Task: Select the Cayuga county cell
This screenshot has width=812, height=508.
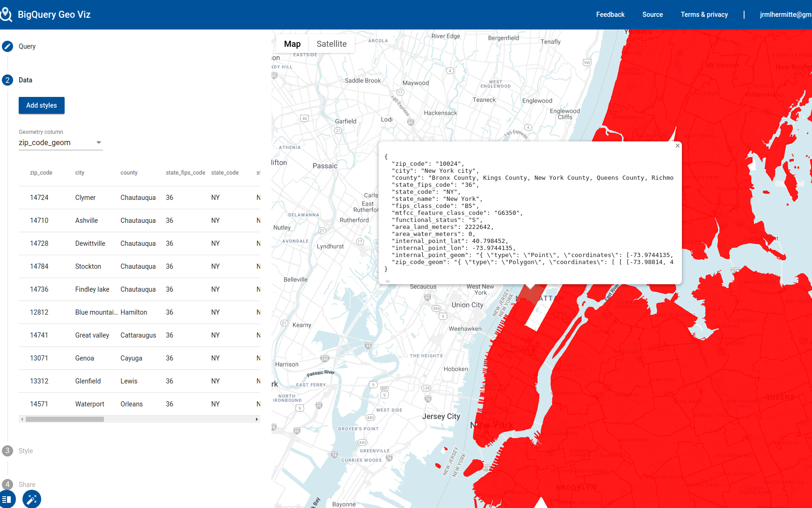Action: (x=132, y=358)
